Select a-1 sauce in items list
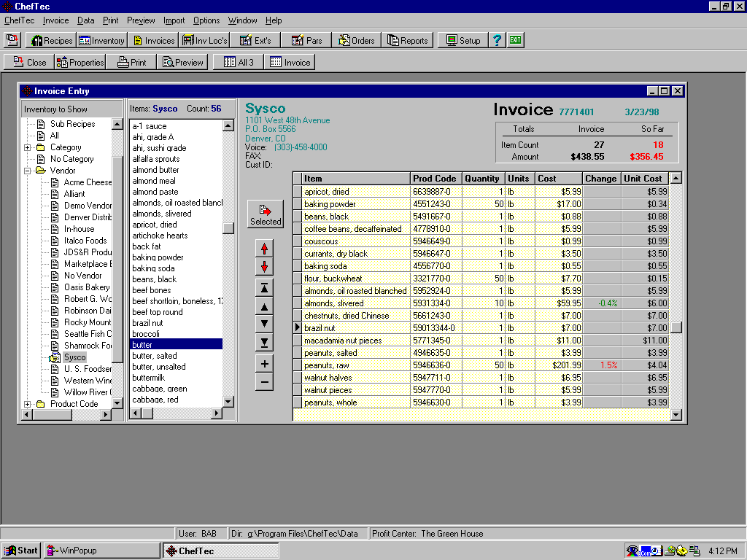This screenshot has width=747, height=560. (x=149, y=126)
